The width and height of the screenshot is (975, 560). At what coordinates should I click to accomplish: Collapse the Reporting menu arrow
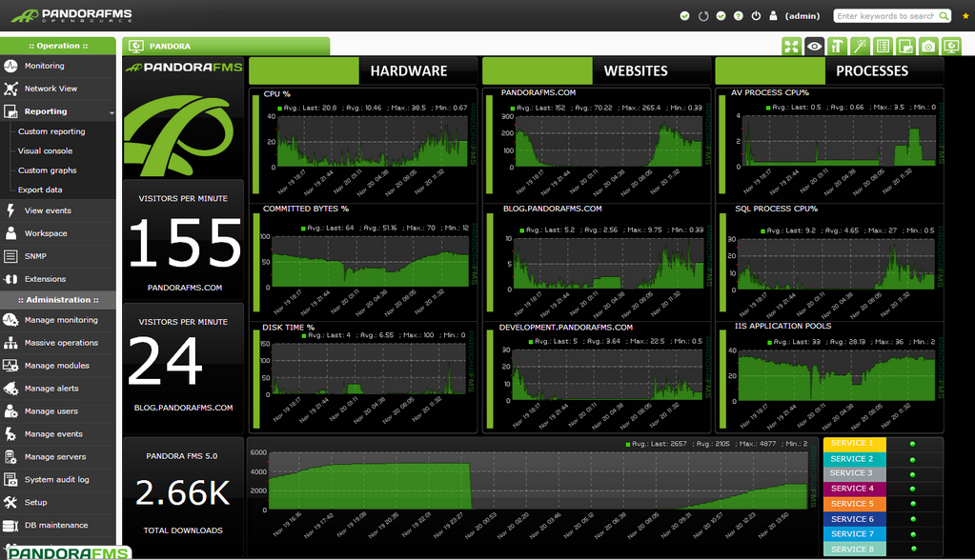112,112
